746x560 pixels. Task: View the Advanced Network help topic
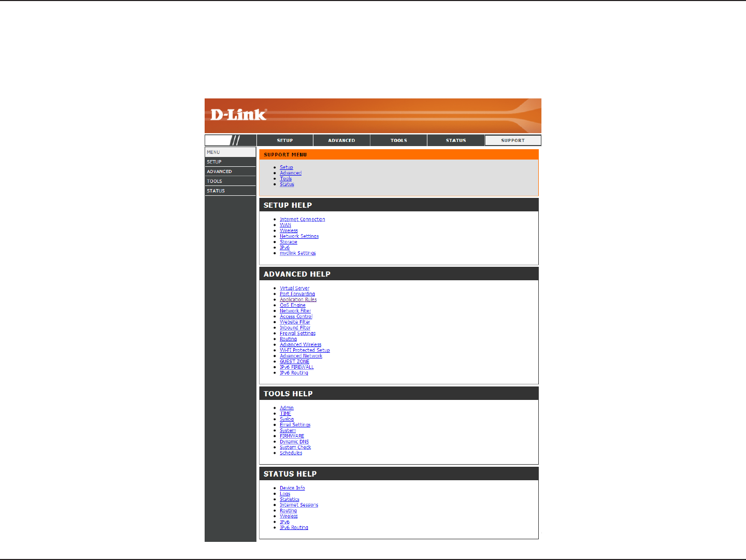pos(301,356)
